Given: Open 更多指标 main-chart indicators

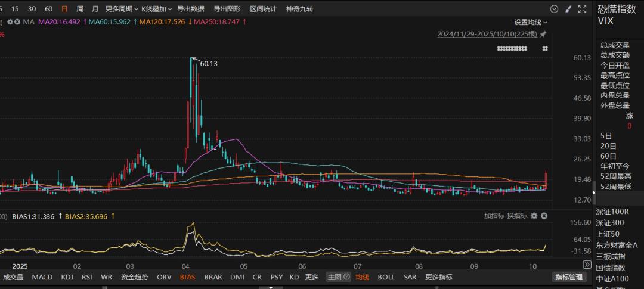Looking at the screenshot, I should (x=439, y=277).
